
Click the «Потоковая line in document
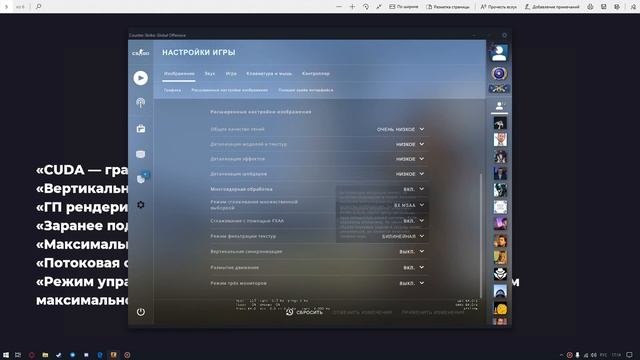(82, 263)
